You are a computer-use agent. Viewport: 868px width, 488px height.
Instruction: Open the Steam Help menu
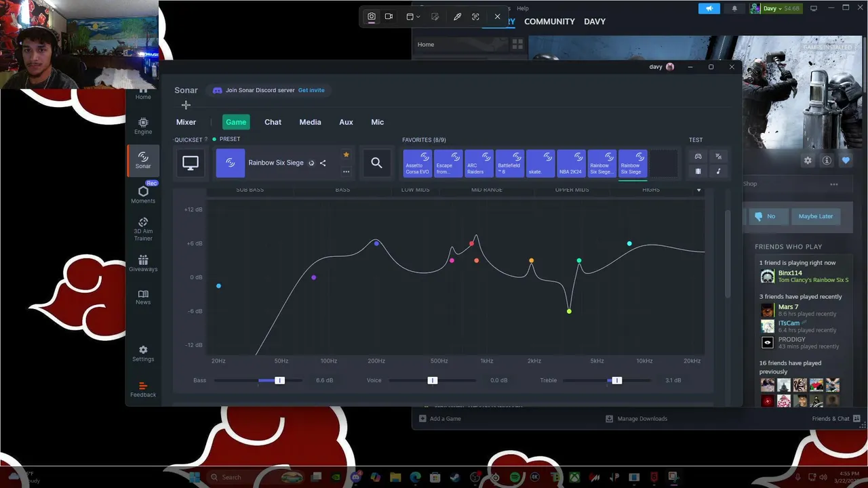point(522,8)
